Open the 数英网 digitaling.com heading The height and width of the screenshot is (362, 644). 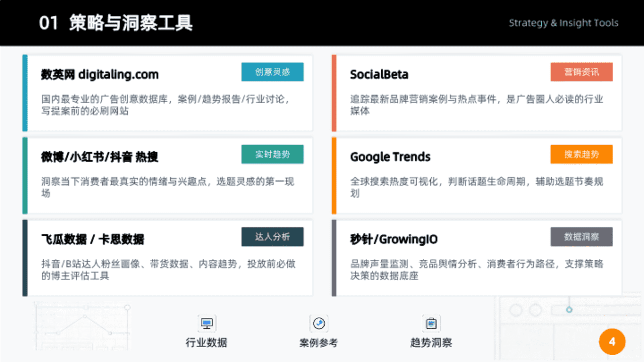click(100, 74)
